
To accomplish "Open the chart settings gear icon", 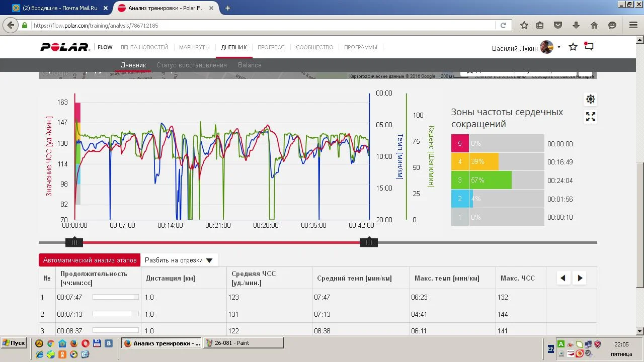I will point(591,99).
